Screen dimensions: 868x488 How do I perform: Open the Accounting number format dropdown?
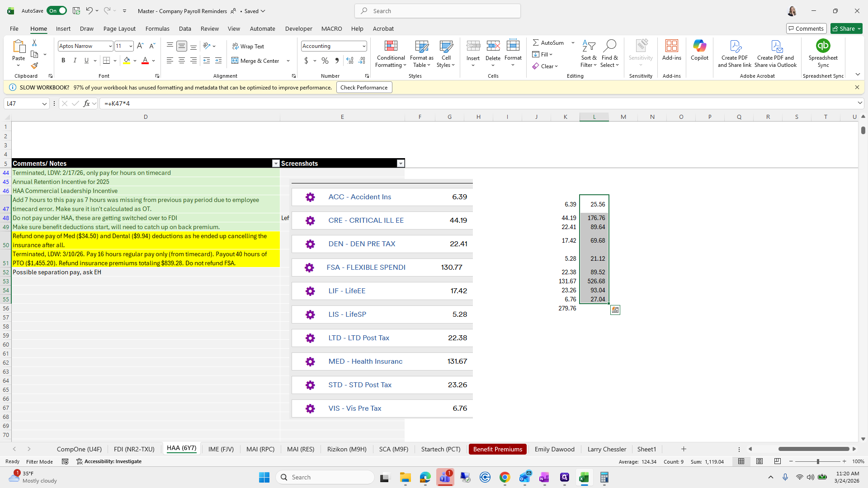tap(363, 46)
